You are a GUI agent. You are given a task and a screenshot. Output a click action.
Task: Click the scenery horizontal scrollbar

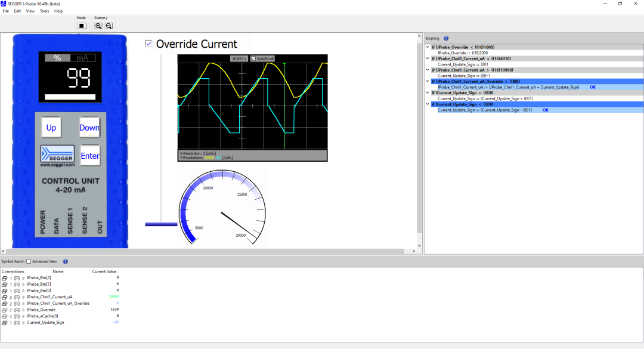[205, 251]
